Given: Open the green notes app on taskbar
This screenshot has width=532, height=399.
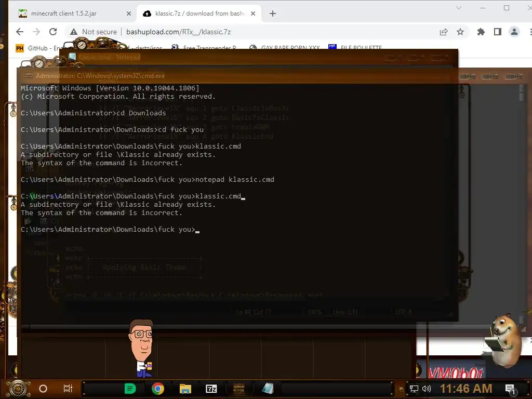Looking at the screenshot, I should [130, 389].
